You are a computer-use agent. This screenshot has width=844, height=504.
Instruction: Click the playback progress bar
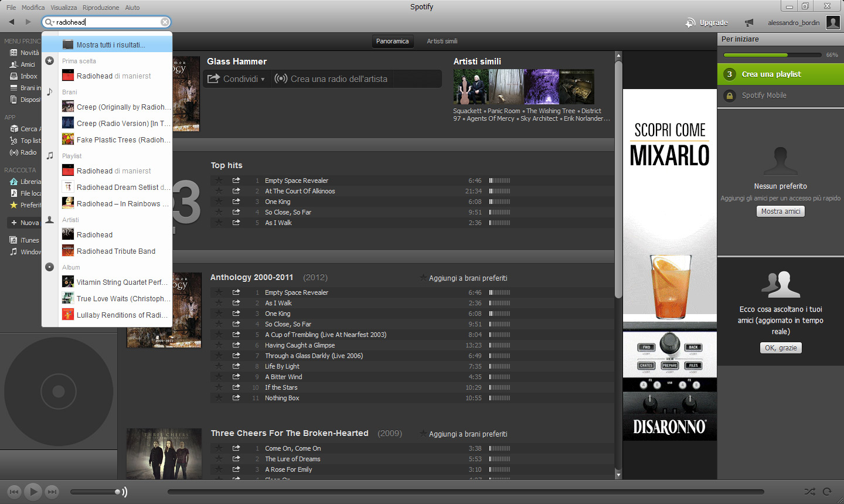pyautogui.click(x=466, y=492)
